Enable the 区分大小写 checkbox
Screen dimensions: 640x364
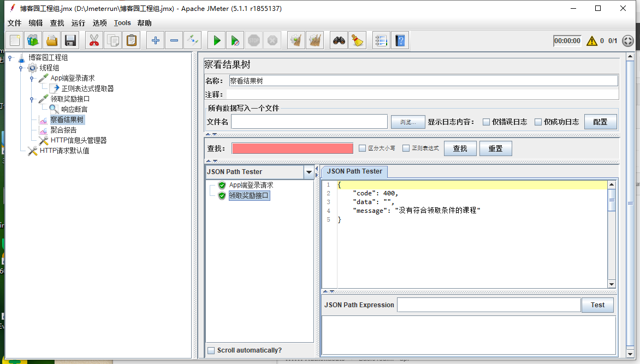click(362, 148)
